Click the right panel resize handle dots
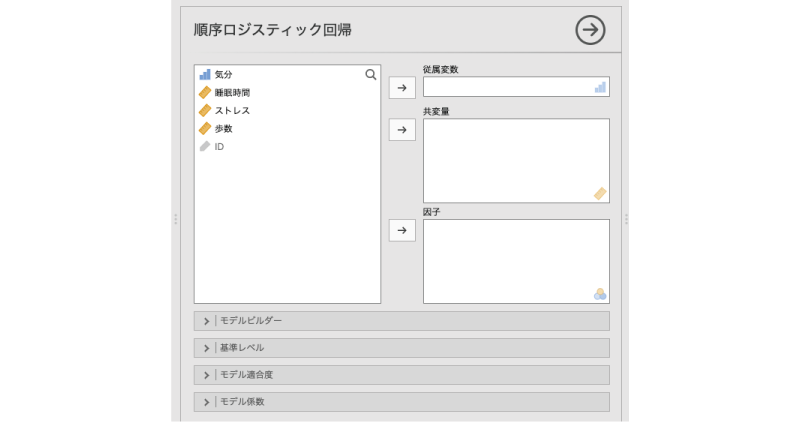The height and width of the screenshot is (422, 800). click(626, 218)
